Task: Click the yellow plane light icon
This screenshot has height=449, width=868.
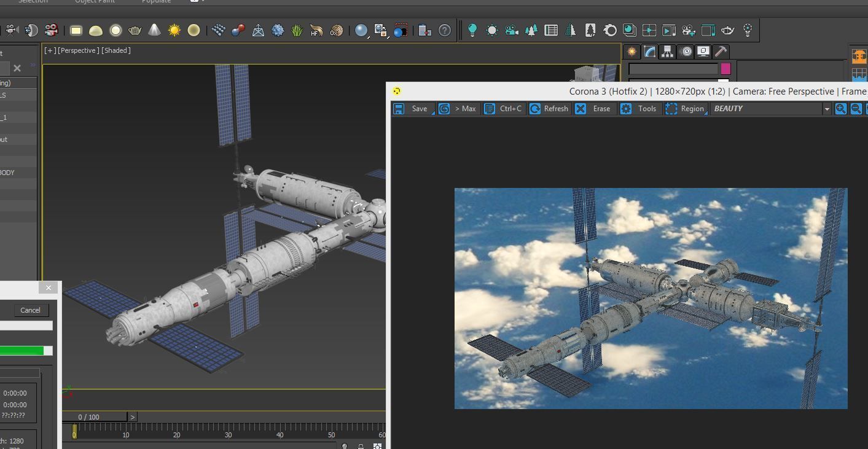Action: pyautogui.click(x=76, y=30)
